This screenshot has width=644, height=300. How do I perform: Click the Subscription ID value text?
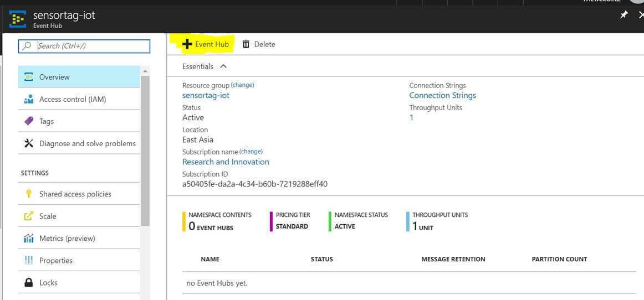pos(254,184)
